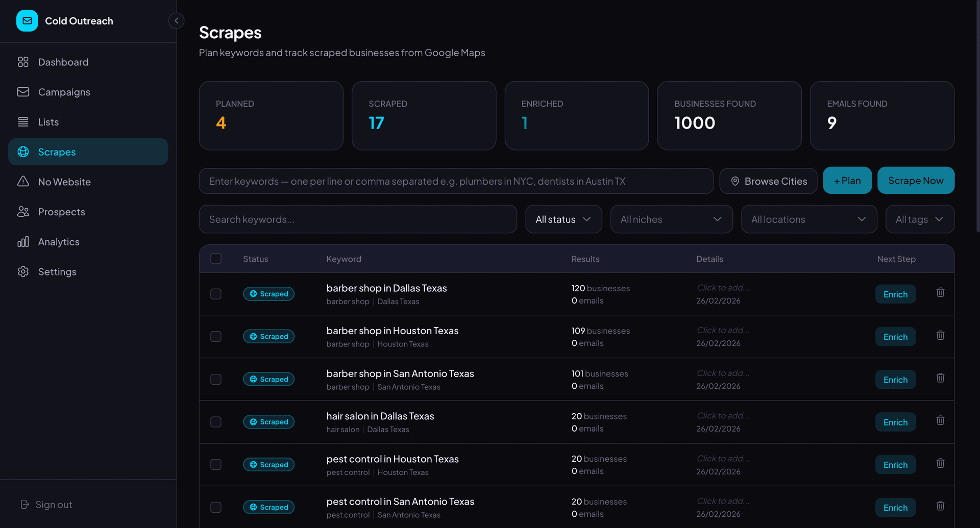This screenshot has height=528, width=980.
Task: Click trash icon for hair salon in Dallas
Action: pyautogui.click(x=940, y=421)
